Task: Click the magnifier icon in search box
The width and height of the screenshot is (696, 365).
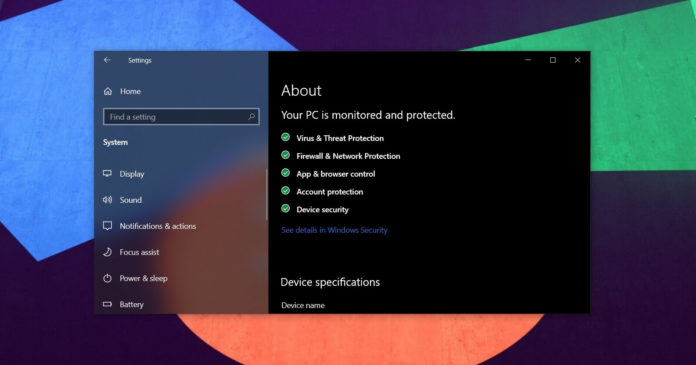Action: click(251, 117)
